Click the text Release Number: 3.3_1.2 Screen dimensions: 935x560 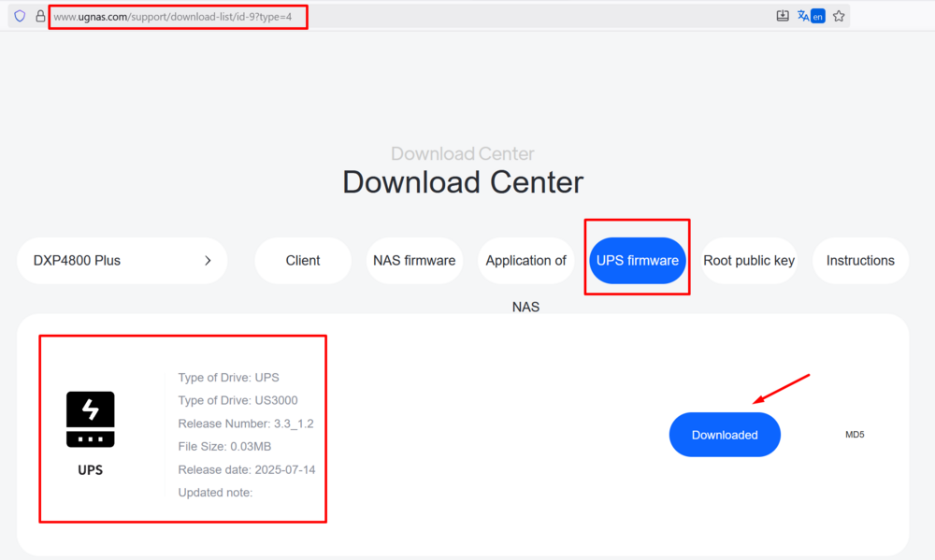click(x=246, y=424)
